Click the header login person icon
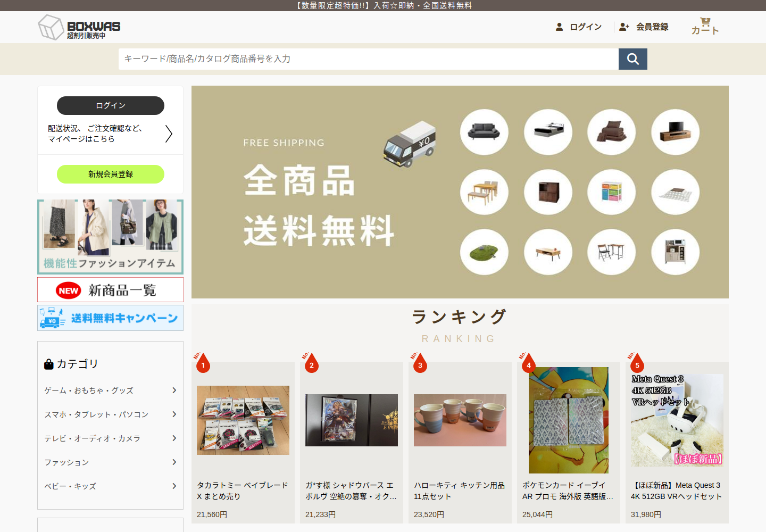This screenshot has height=532, width=766. (x=559, y=27)
